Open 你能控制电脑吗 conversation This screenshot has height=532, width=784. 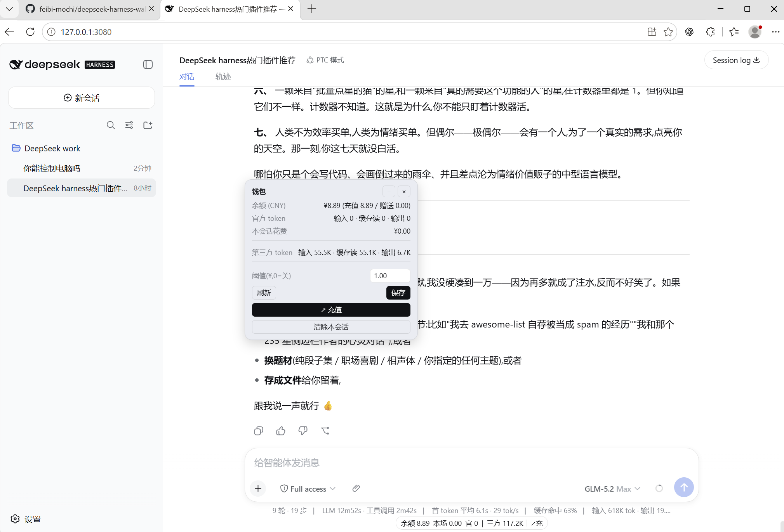[x=82, y=168]
